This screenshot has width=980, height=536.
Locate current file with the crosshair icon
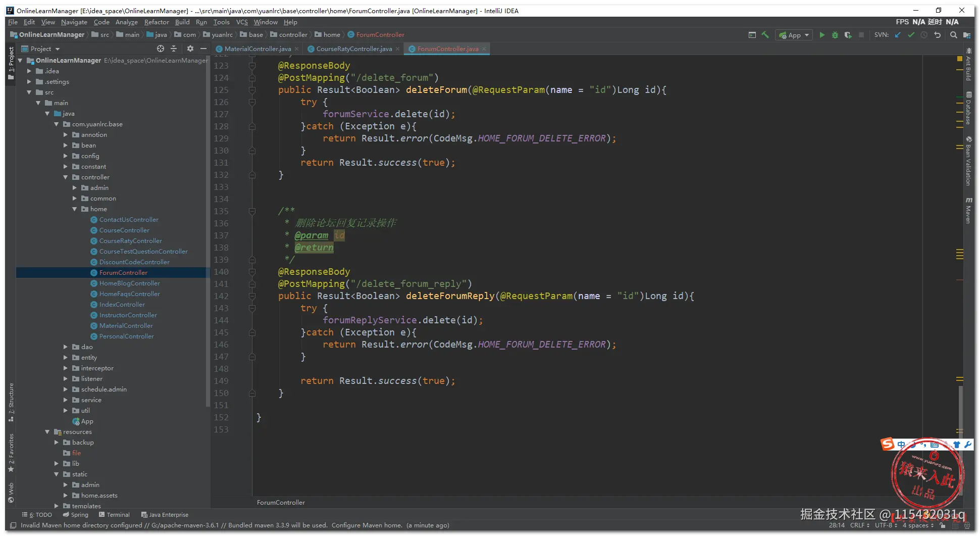click(161, 48)
